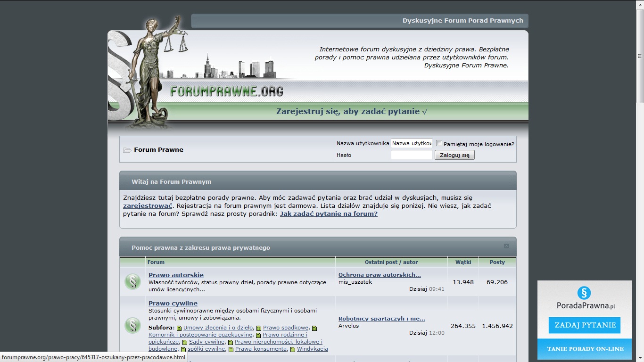This screenshot has height=362, width=644.
Task: Click the subforum icon before Komornik
Action: coord(314,328)
